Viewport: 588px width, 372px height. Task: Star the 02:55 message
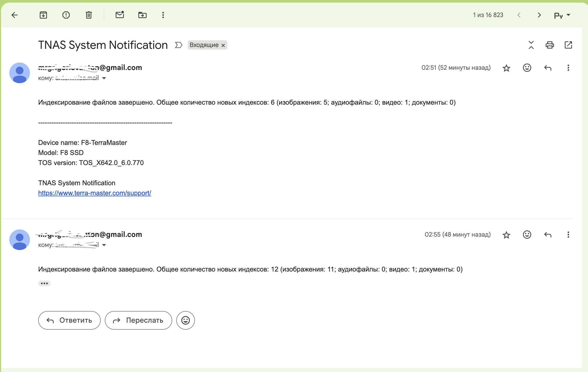(506, 235)
